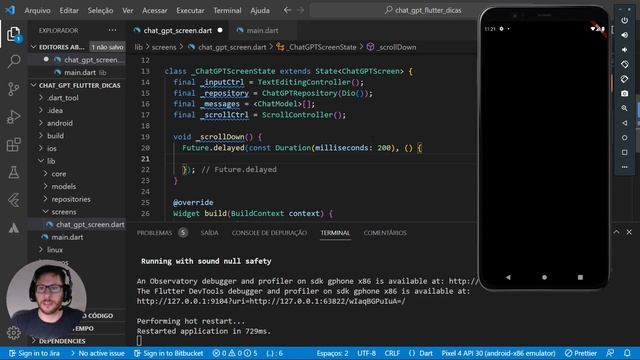Image resolution: width=640 pixels, height=360 pixels.
Task: Switch to CONSOLE DE DEPURAÇÃO tab
Action: click(269, 233)
